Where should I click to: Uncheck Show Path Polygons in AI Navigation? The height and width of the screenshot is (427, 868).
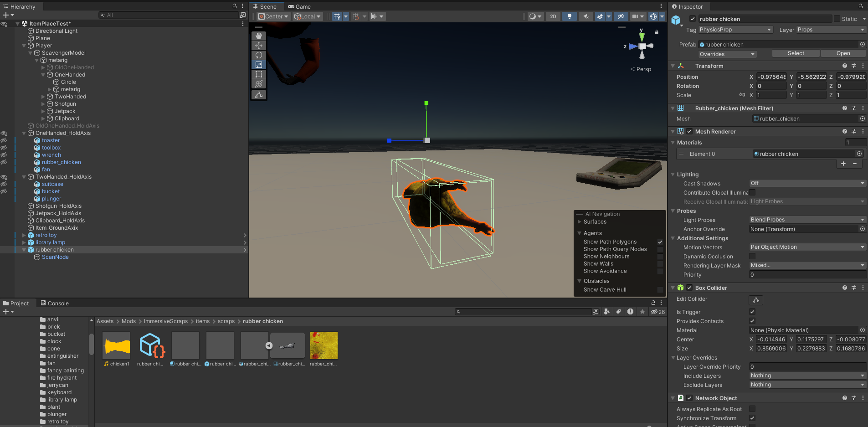point(660,242)
